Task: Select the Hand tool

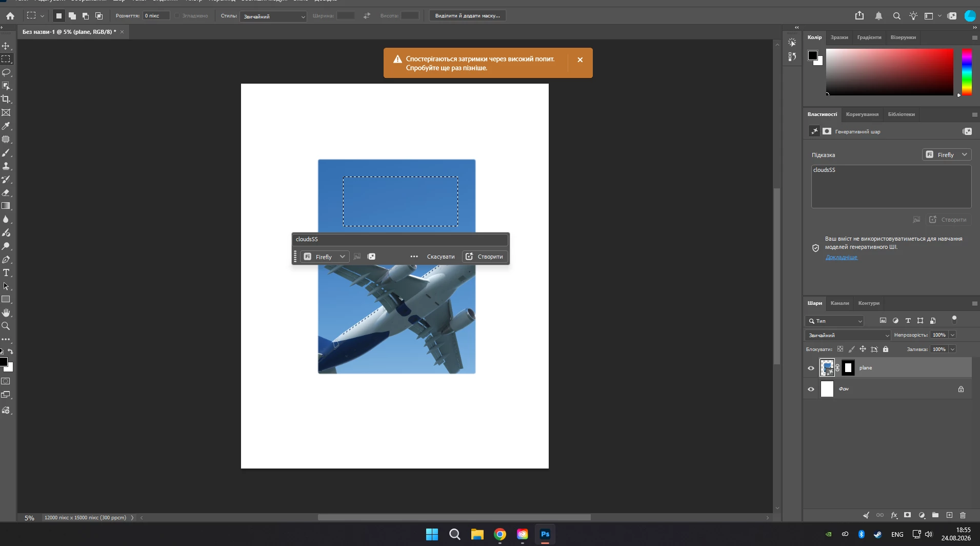Action: 6,313
